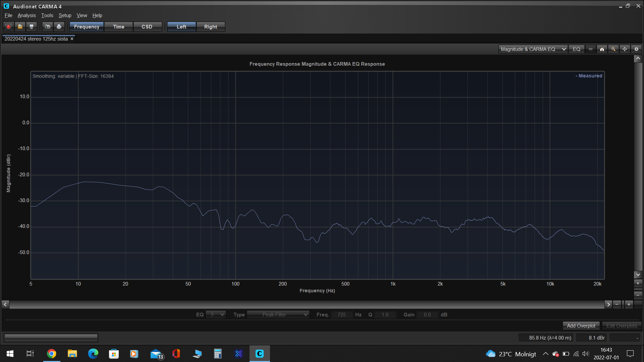The width and height of the screenshot is (644, 362).
Task: Reset graph view with the home icon
Action: pos(602,49)
